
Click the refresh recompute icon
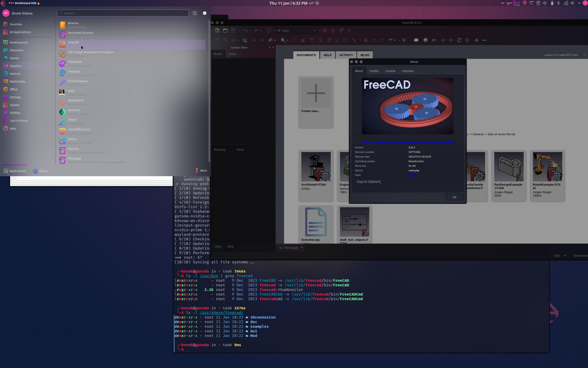tap(269, 31)
